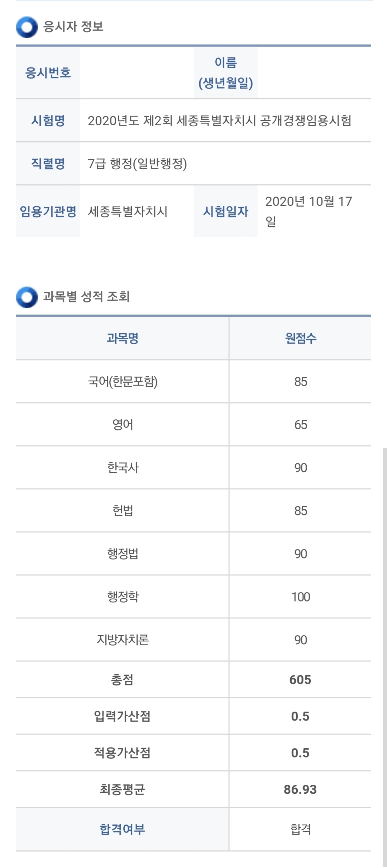Select the exam date 2020년 10월 17일
The image size is (387, 868).
coord(308,211)
